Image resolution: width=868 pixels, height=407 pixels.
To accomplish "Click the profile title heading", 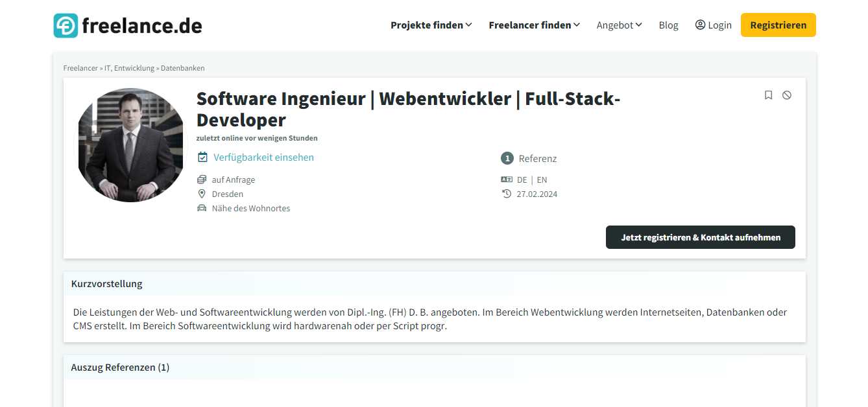I will pyautogui.click(x=409, y=110).
